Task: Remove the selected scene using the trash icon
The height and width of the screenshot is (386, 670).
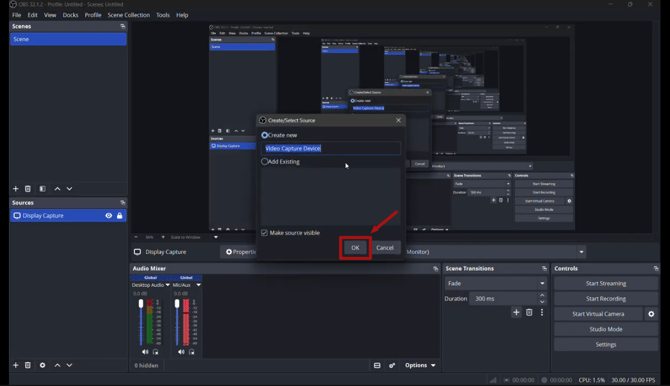Action: pos(28,189)
